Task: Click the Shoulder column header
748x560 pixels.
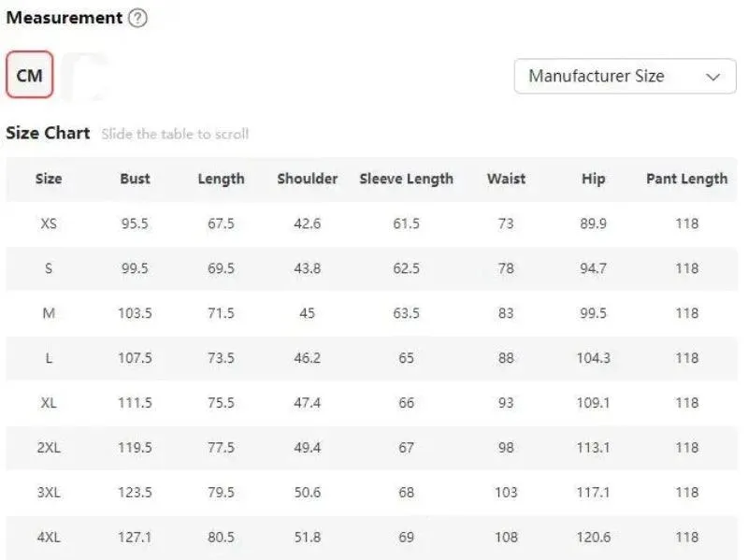Action: coord(308,179)
